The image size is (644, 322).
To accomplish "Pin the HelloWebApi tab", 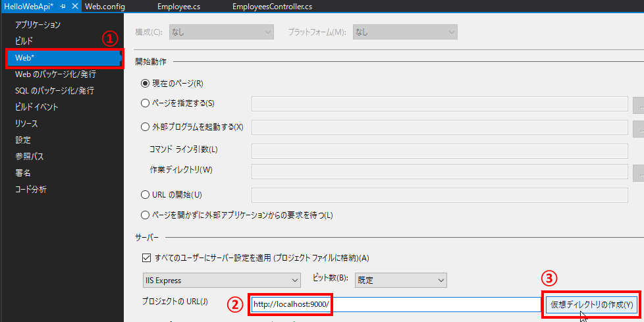I will pos(63,7).
